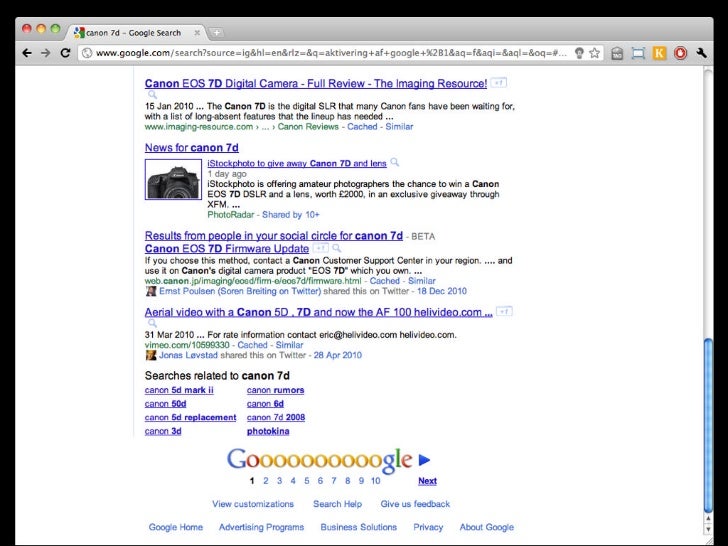
Task: Click Give us feedback link
Action: [x=415, y=504]
